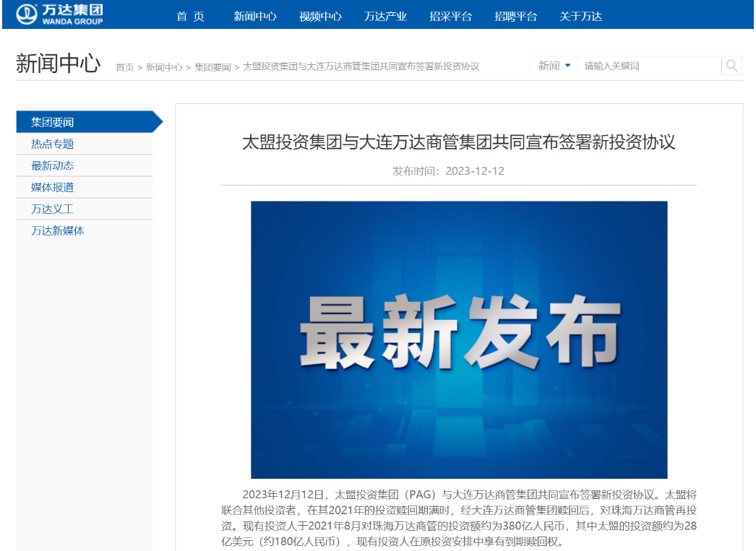Click 首页 breadcrumb link
Image resolution: width=756 pixels, height=551 pixels.
[x=124, y=67]
